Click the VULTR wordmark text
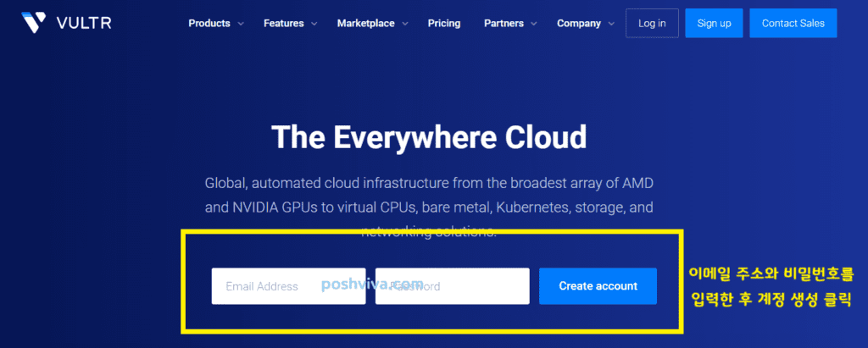The width and height of the screenshot is (868, 348). click(x=84, y=23)
